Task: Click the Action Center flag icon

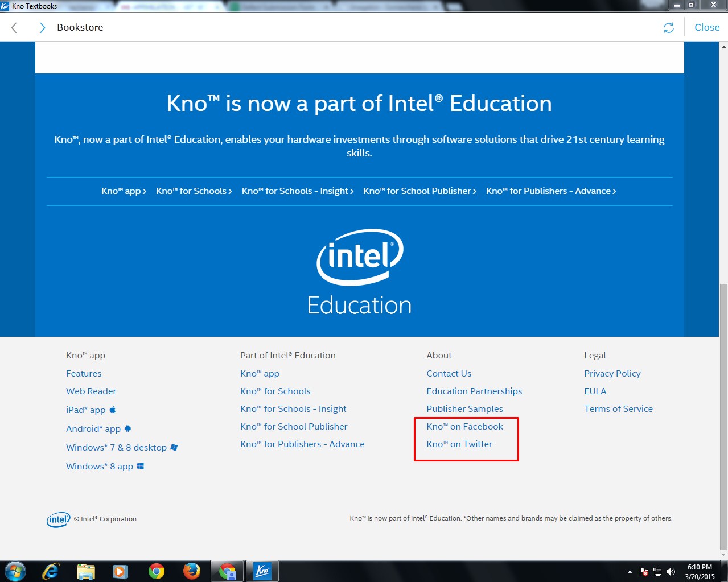Action: pyautogui.click(x=644, y=572)
